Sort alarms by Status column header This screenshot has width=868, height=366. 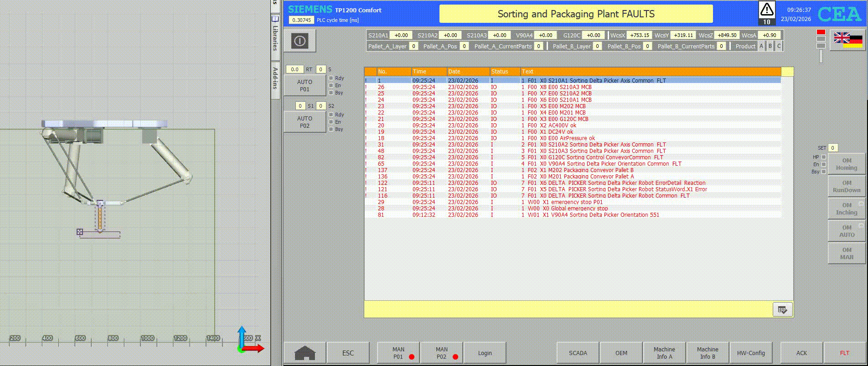point(505,72)
